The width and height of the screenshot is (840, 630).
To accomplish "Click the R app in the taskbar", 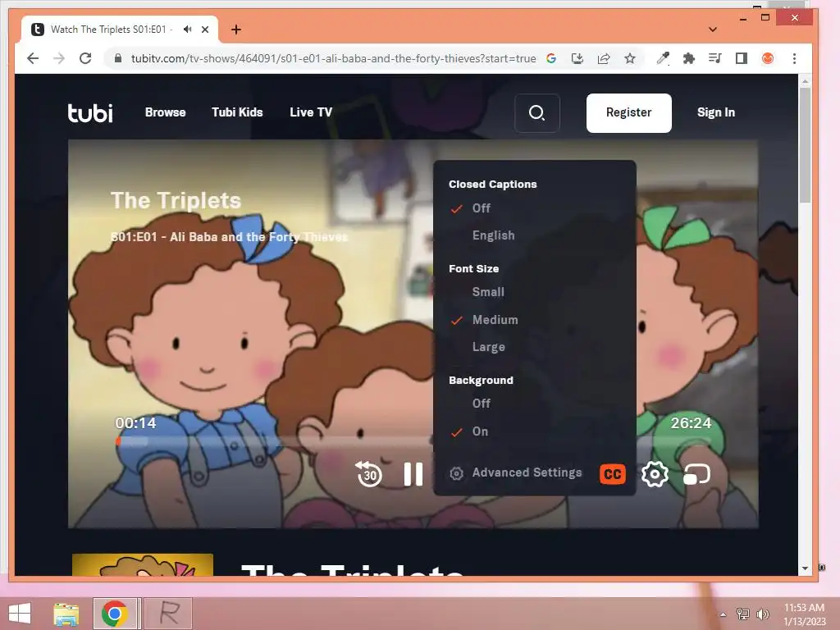I will pyautogui.click(x=169, y=614).
